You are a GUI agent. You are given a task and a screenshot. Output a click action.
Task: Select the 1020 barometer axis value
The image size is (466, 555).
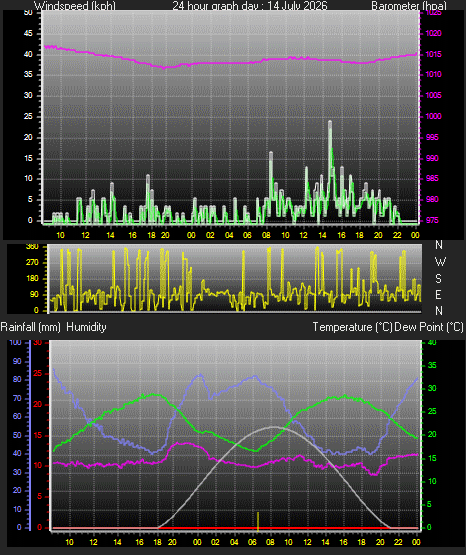[x=433, y=33]
